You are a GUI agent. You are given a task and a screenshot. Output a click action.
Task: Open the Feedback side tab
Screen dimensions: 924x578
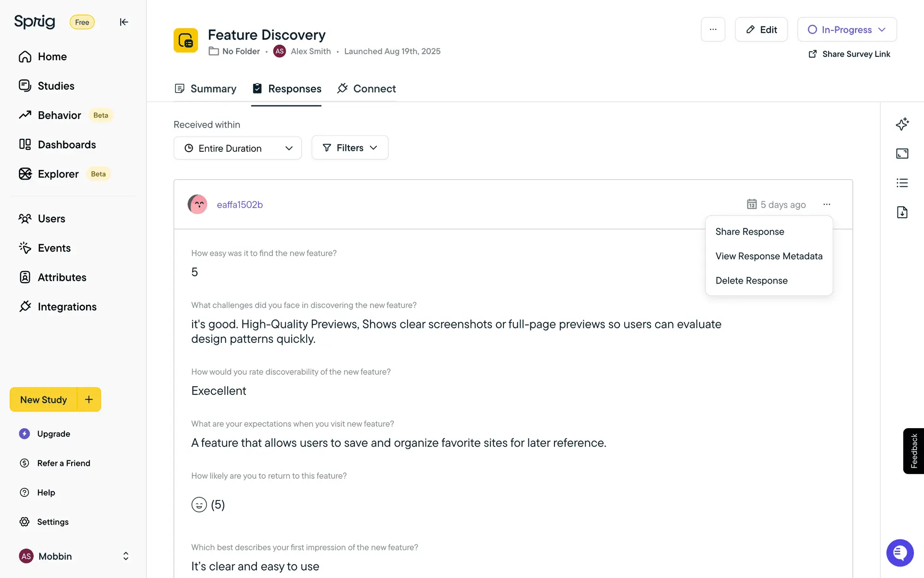pos(913,451)
